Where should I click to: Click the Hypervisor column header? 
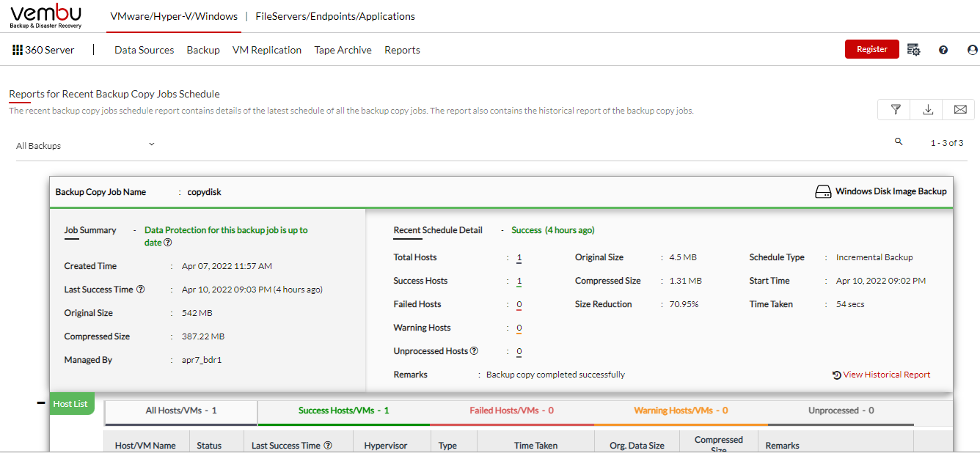point(386,445)
